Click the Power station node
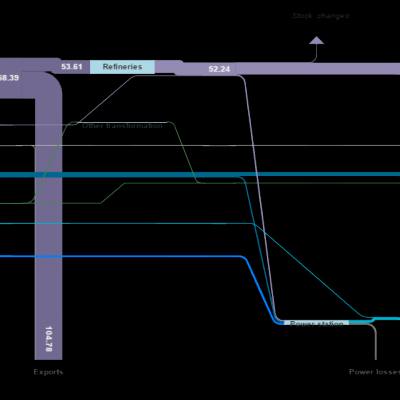 point(316,323)
